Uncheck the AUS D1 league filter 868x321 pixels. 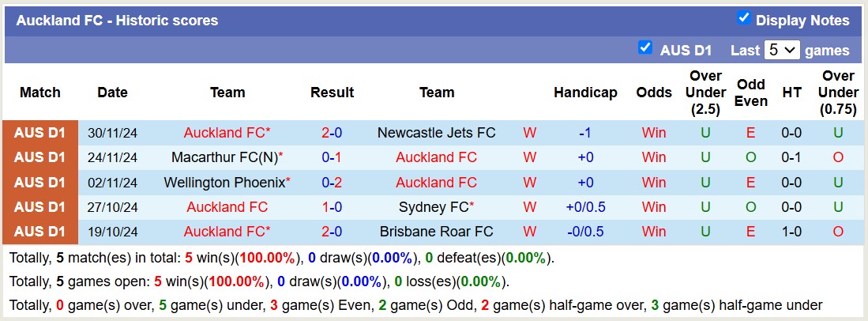[x=645, y=48]
